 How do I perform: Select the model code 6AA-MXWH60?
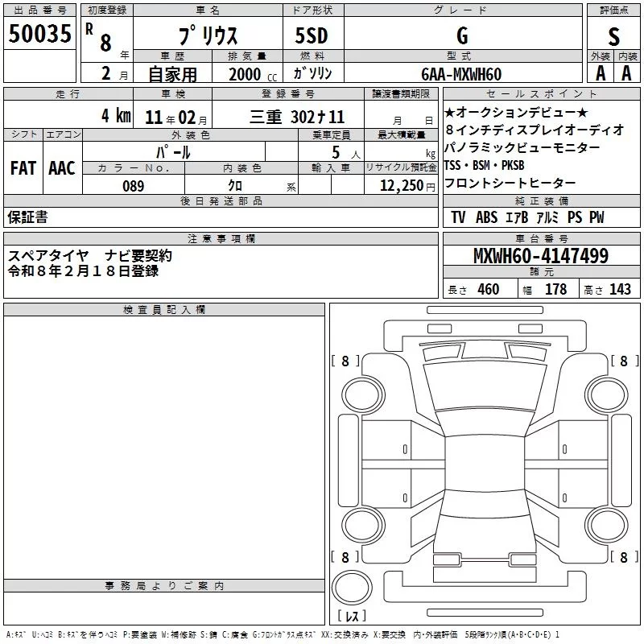462,74
